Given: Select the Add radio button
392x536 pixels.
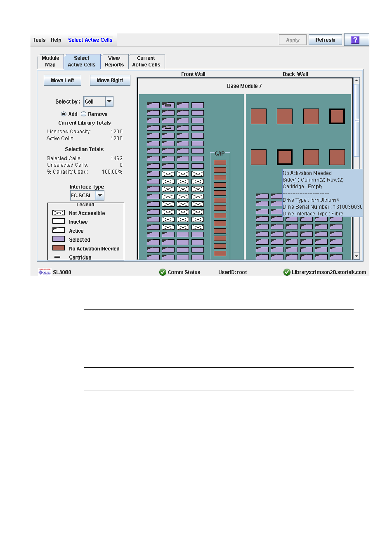Looking at the screenshot, I should [x=64, y=114].
